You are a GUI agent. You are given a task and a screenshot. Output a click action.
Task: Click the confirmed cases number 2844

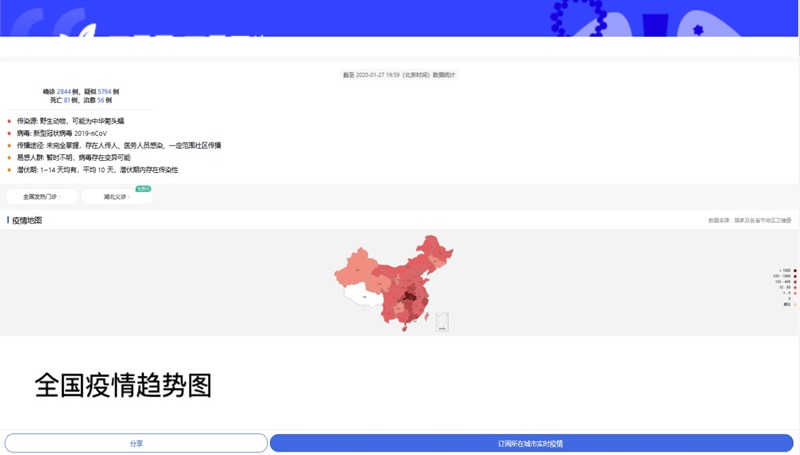(63, 91)
